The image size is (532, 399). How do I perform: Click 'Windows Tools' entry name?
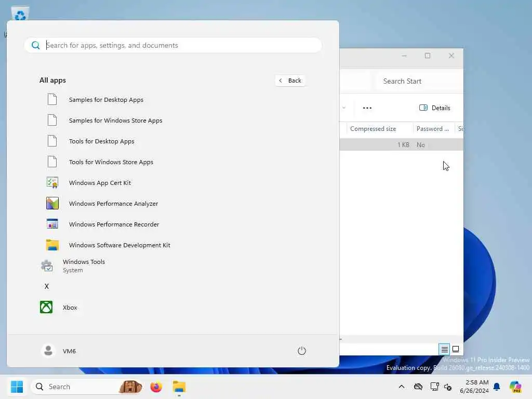click(84, 262)
